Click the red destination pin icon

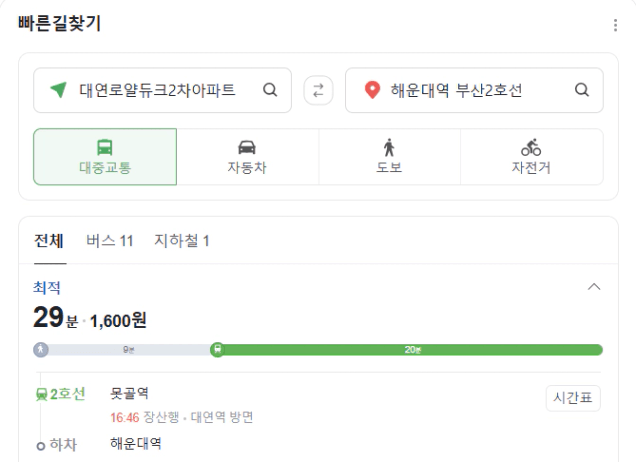pyautogui.click(x=372, y=90)
